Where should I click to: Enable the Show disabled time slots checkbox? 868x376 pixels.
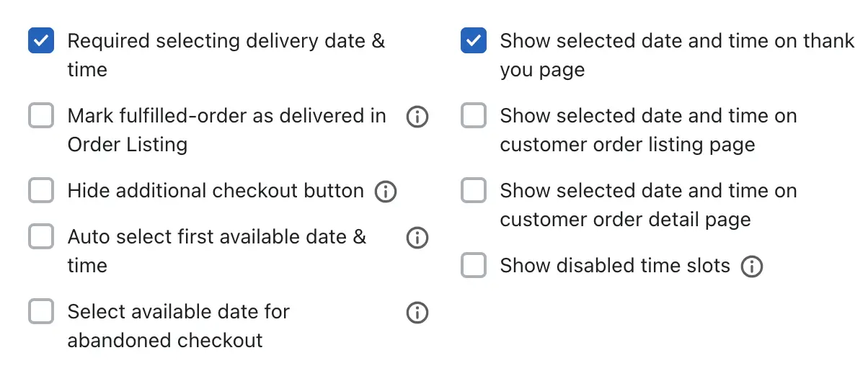pos(474,266)
